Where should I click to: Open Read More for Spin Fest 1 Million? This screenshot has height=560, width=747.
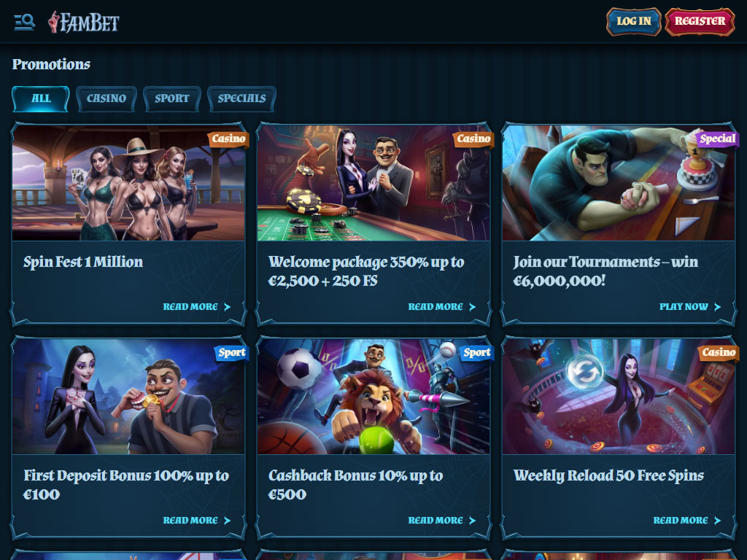pos(197,307)
